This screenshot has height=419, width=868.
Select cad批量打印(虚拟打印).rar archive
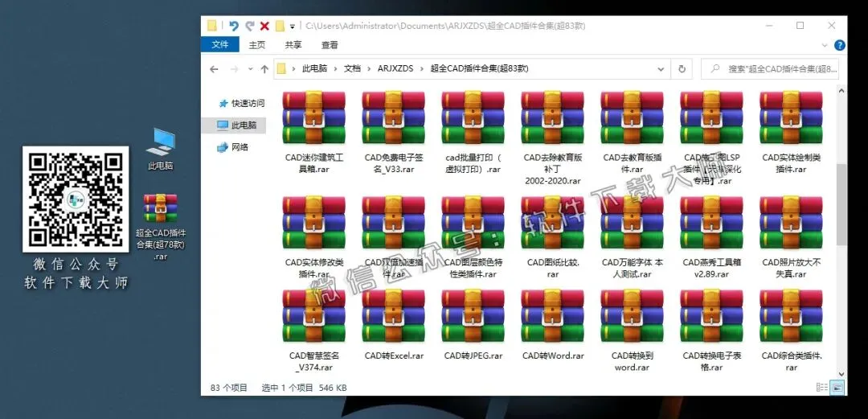tap(473, 133)
